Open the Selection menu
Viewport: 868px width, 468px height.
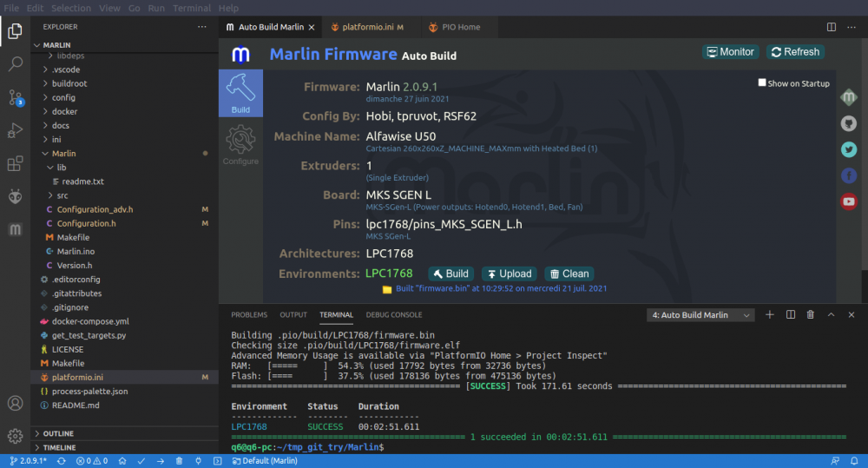(x=71, y=8)
